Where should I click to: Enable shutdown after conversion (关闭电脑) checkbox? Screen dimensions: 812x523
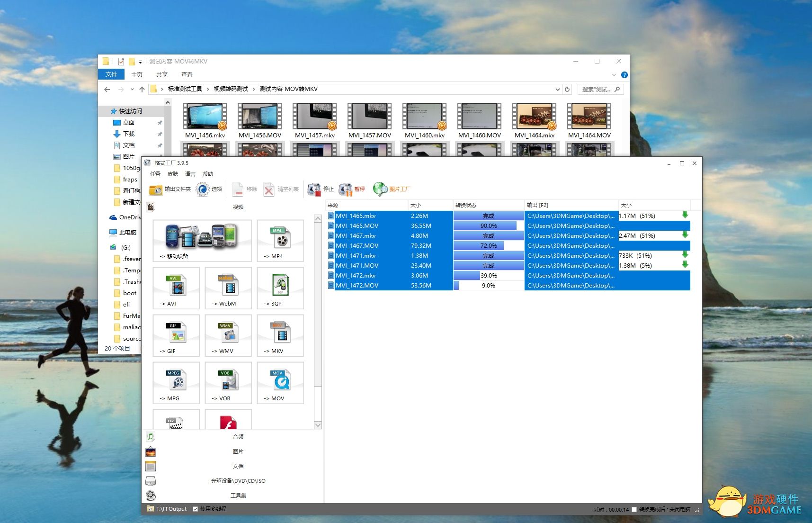click(634, 510)
